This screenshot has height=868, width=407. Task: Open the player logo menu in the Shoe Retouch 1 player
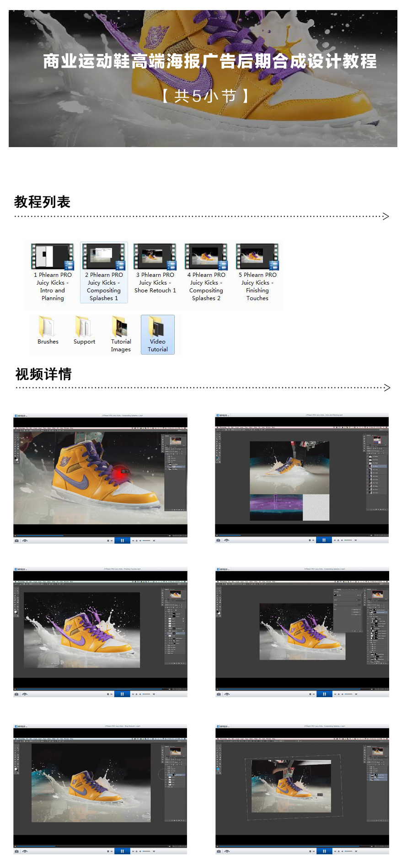[x=21, y=726]
